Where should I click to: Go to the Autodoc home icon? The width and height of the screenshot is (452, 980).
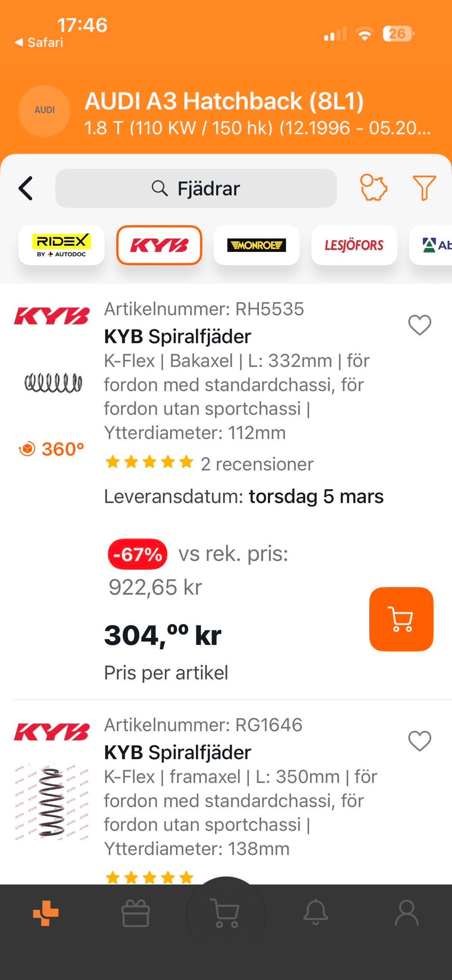click(46, 913)
